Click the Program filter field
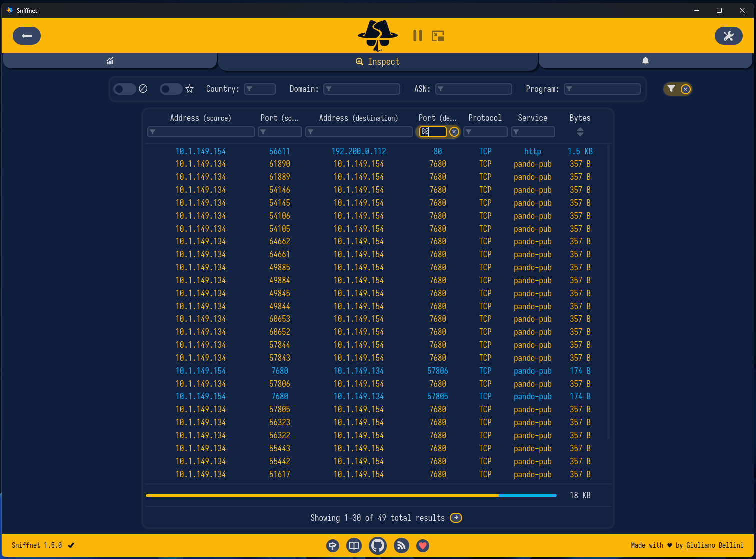The height and width of the screenshot is (559, 756). (x=602, y=89)
